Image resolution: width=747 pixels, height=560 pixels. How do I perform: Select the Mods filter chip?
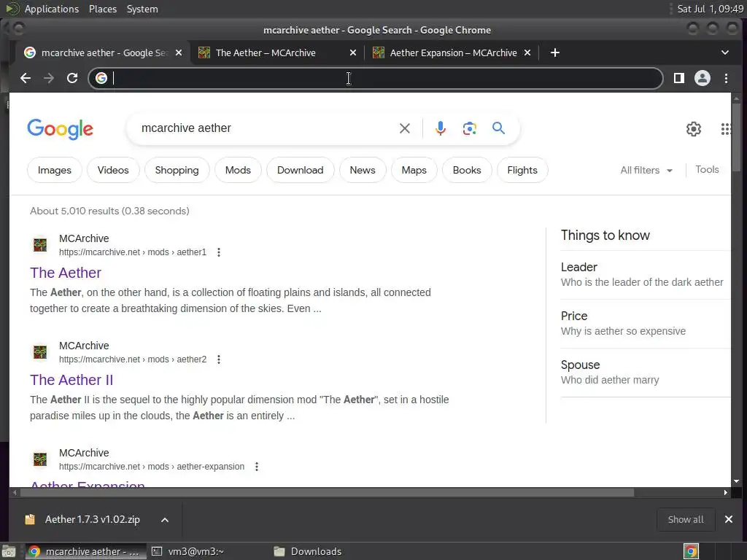238,170
